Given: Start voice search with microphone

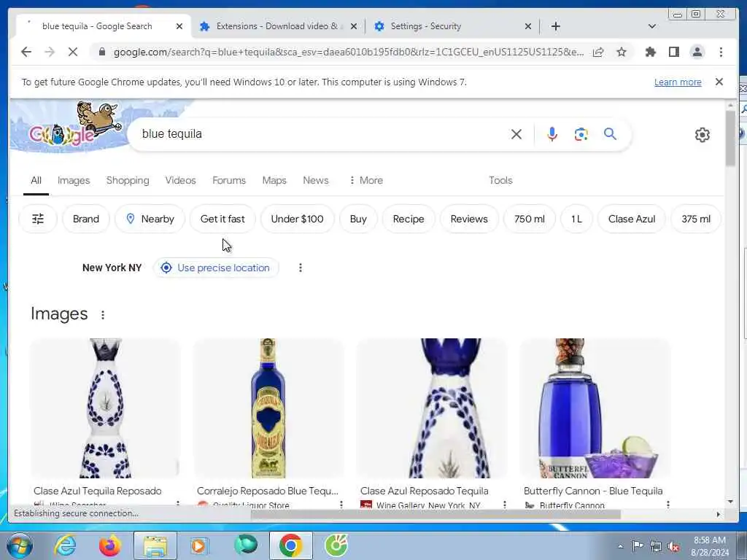Looking at the screenshot, I should (551, 134).
